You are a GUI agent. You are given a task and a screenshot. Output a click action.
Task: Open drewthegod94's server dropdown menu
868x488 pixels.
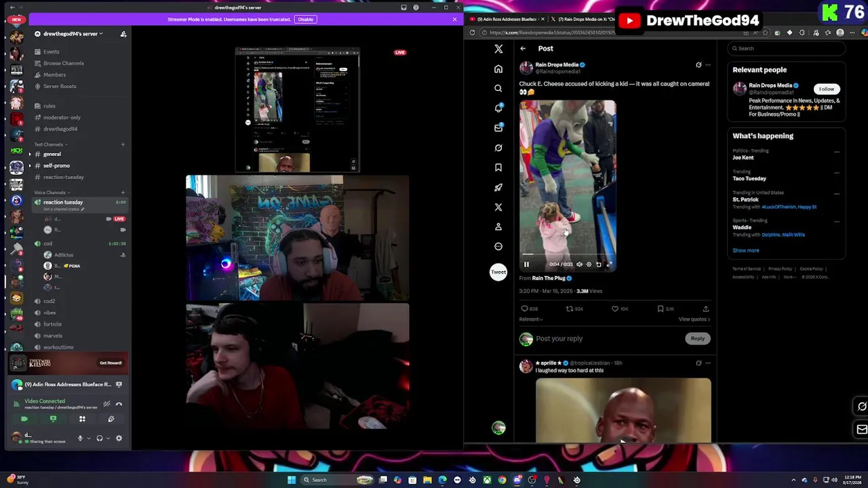[73, 34]
